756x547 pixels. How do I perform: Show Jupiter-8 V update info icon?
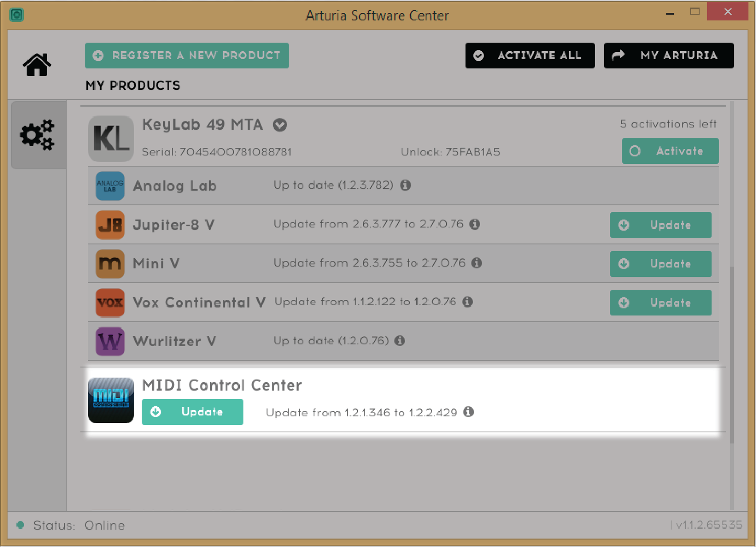(475, 224)
